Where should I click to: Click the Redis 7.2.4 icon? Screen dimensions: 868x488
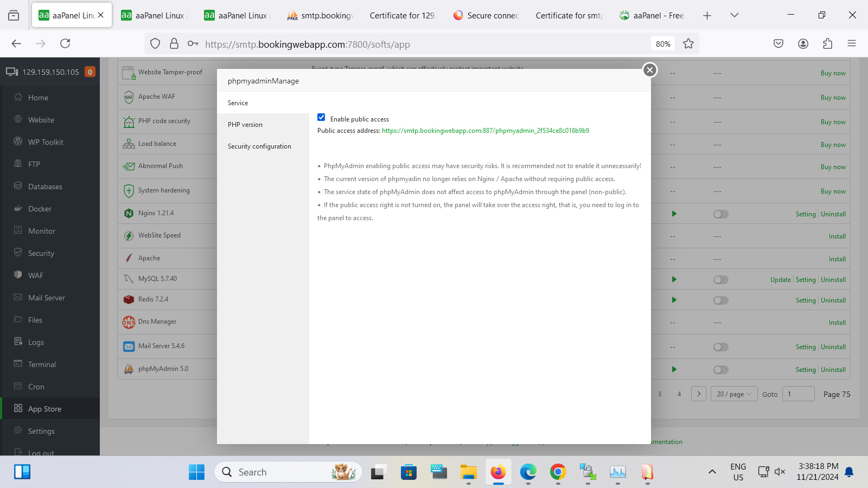129,299
